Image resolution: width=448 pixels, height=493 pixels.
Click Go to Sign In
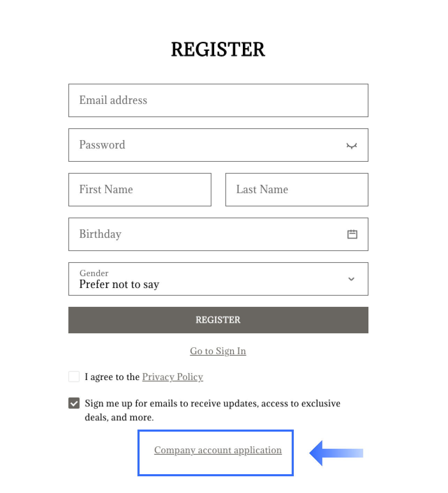(218, 351)
